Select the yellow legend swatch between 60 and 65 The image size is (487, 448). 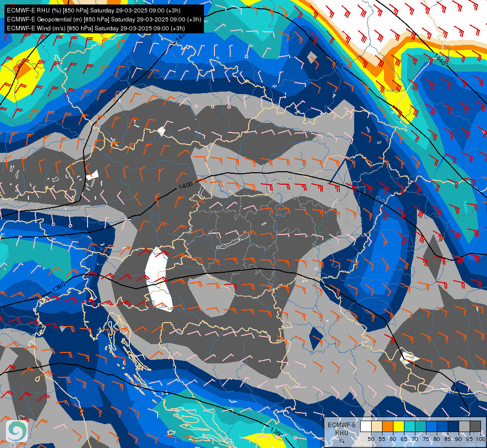[399, 426]
